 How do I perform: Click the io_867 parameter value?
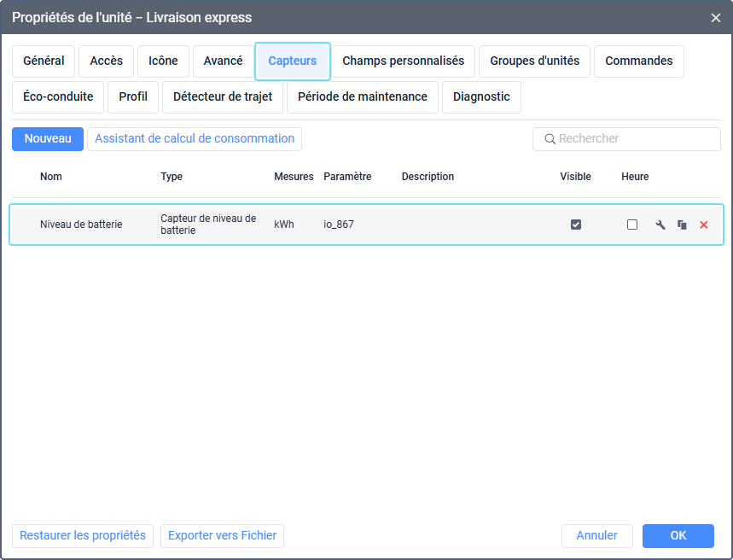pyautogui.click(x=339, y=225)
